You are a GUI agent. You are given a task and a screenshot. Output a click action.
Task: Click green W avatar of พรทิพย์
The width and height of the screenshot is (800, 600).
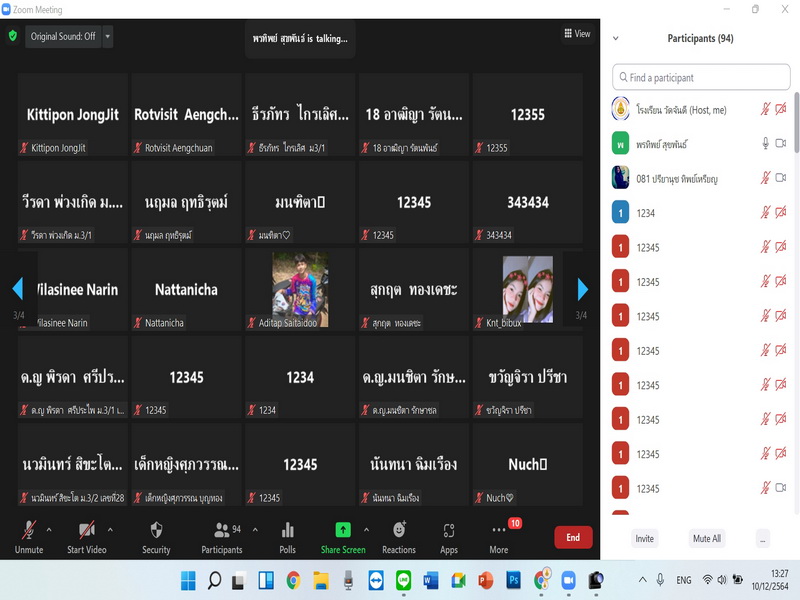point(620,144)
